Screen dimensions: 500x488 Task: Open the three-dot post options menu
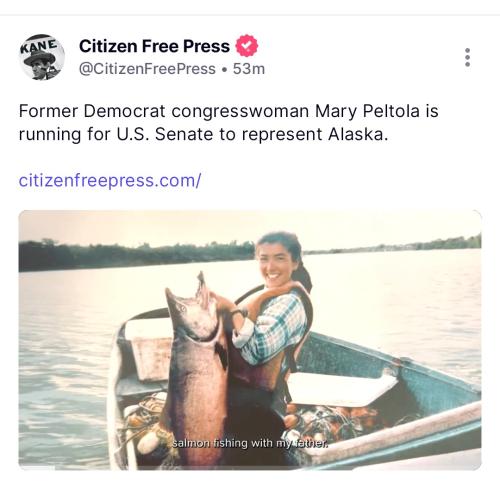coord(467,57)
